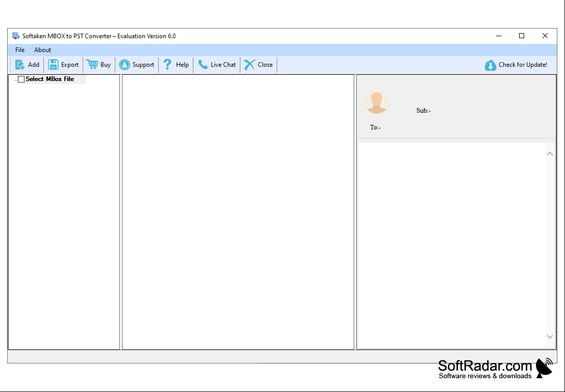Click the Add button label
Viewport: 565px width, 392px height.
[34, 65]
